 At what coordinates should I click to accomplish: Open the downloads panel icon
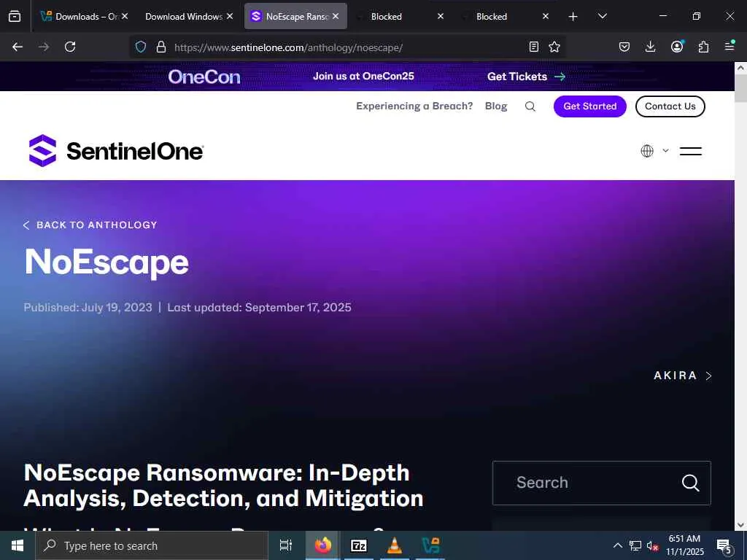coord(650,47)
